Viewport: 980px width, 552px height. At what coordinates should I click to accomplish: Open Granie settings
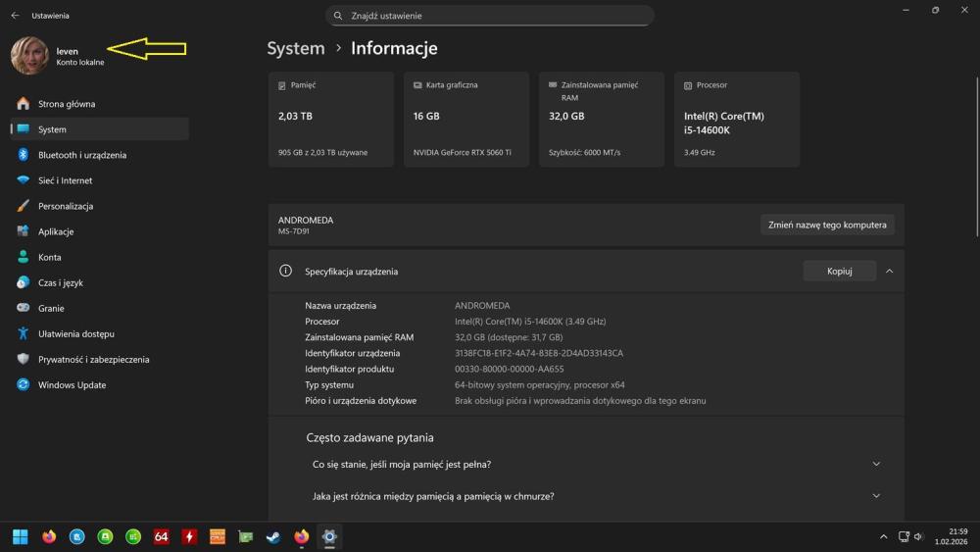click(x=51, y=308)
